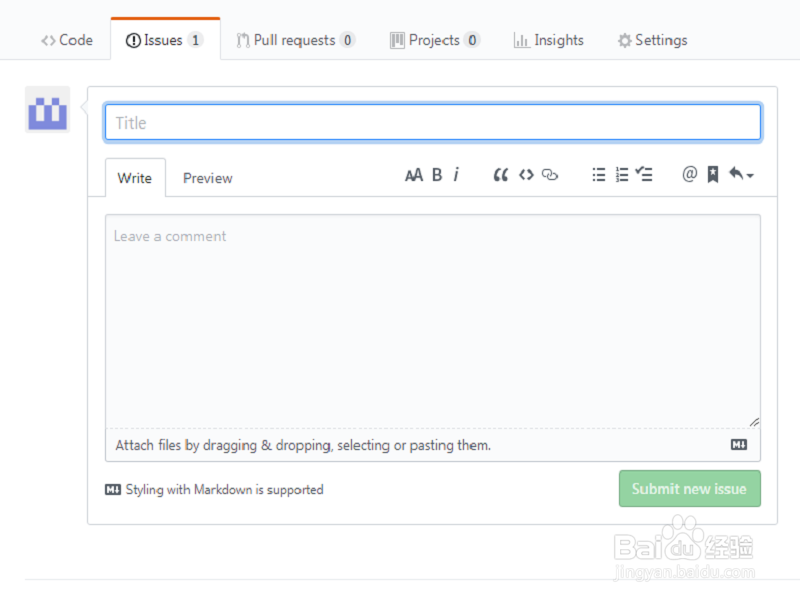Apply bold formatting in the toolbar
Image resolution: width=800 pixels, height=600 pixels.
point(437,174)
